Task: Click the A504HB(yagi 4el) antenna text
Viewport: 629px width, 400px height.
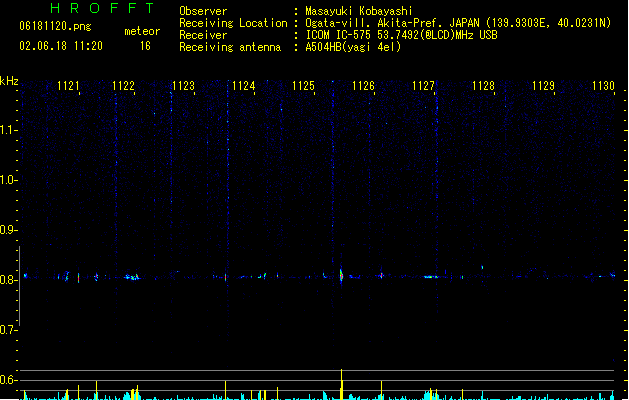Action: click(x=353, y=47)
